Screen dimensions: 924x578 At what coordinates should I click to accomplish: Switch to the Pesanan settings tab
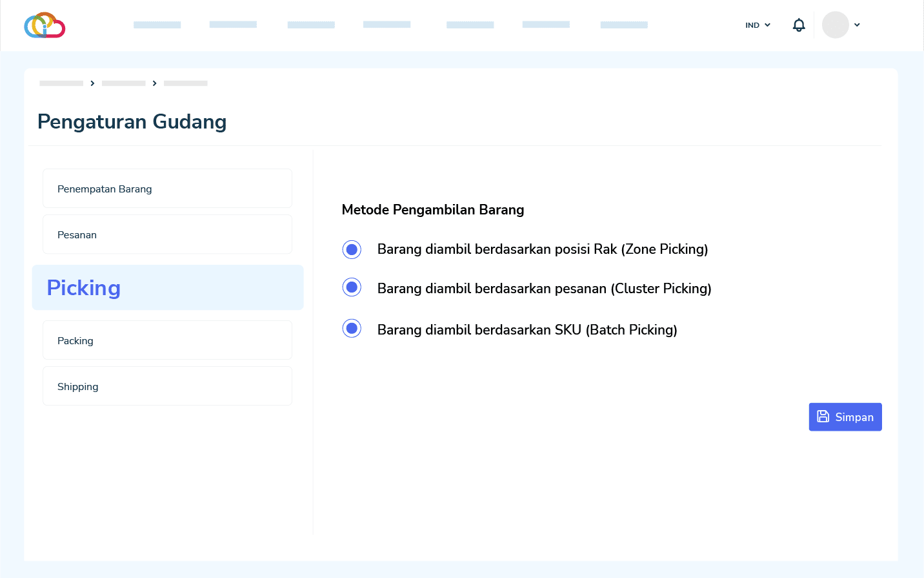tap(167, 234)
